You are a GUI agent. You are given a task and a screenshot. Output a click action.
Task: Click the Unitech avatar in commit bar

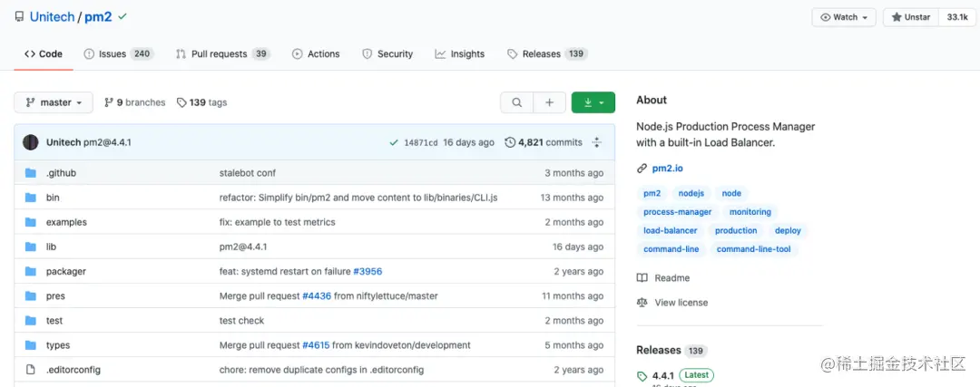31,142
